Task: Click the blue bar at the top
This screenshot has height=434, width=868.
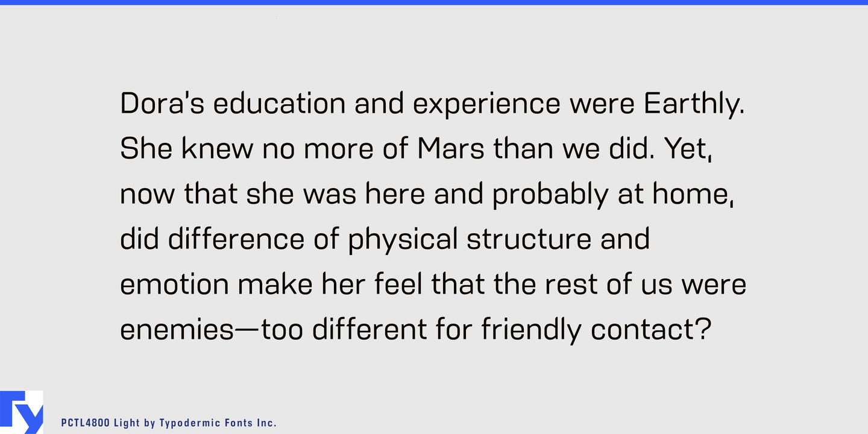Action: pyautogui.click(x=434, y=2)
